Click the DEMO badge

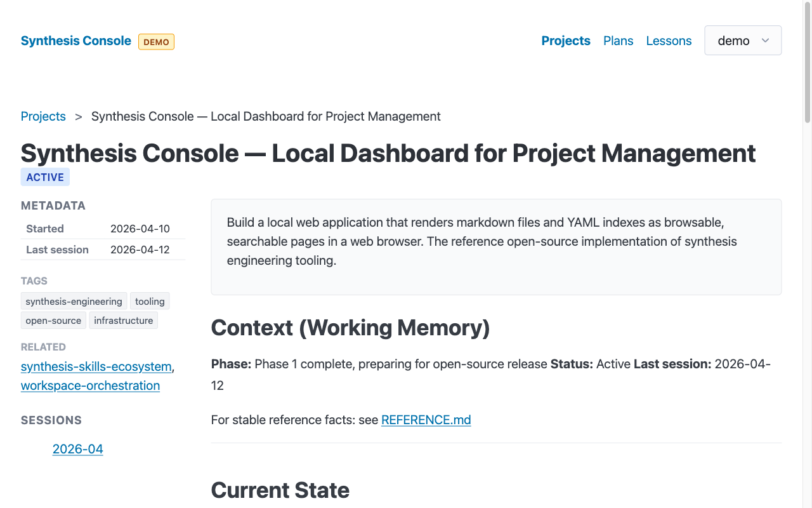click(x=156, y=41)
